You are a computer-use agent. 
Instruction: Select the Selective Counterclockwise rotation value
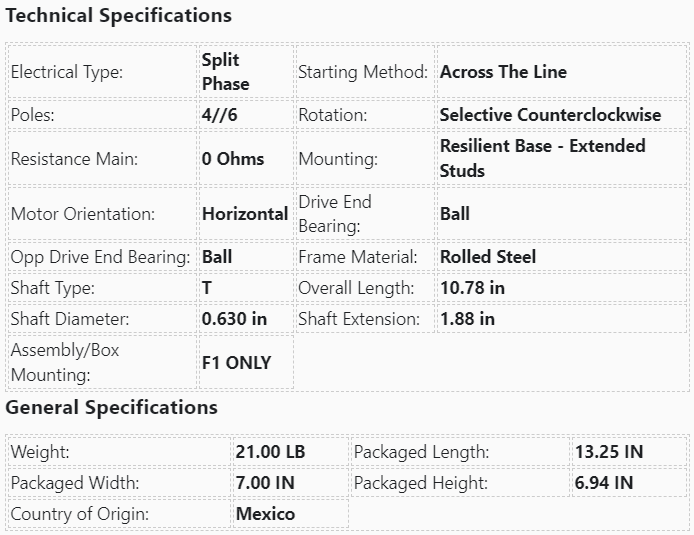point(550,115)
